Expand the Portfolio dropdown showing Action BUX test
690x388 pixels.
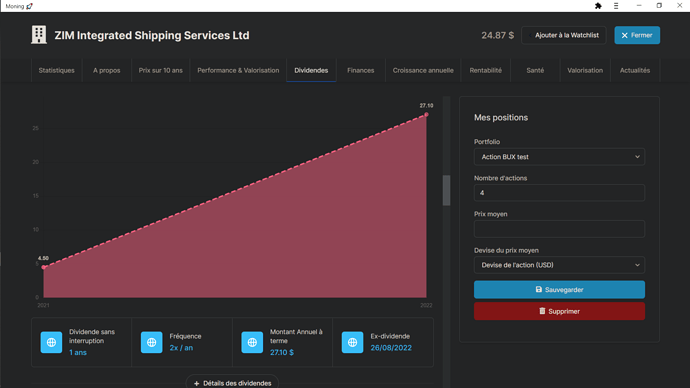[x=559, y=157]
